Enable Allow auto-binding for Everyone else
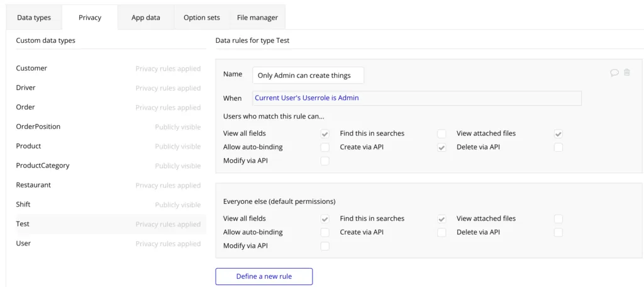The height and width of the screenshot is (287, 644). click(x=325, y=232)
